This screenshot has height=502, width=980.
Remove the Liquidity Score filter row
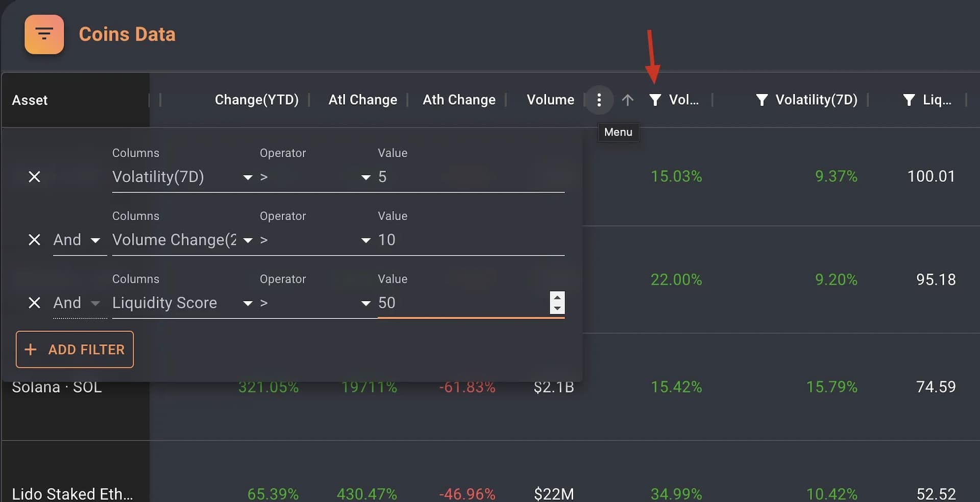[34, 303]
